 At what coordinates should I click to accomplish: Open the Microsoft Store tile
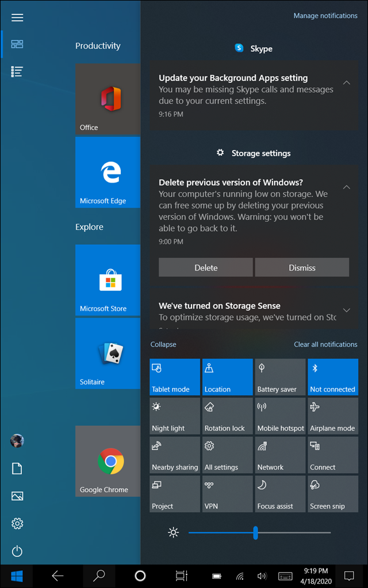click(x=108, y=280)
